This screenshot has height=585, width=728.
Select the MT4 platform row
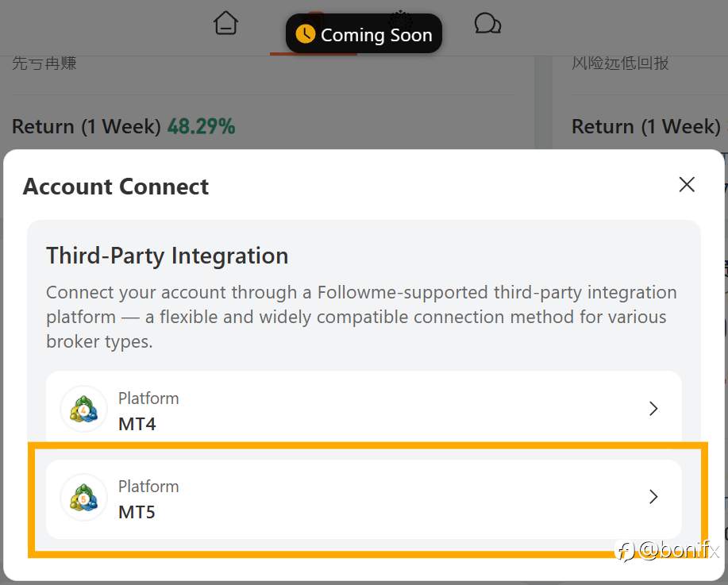[363, 409]
